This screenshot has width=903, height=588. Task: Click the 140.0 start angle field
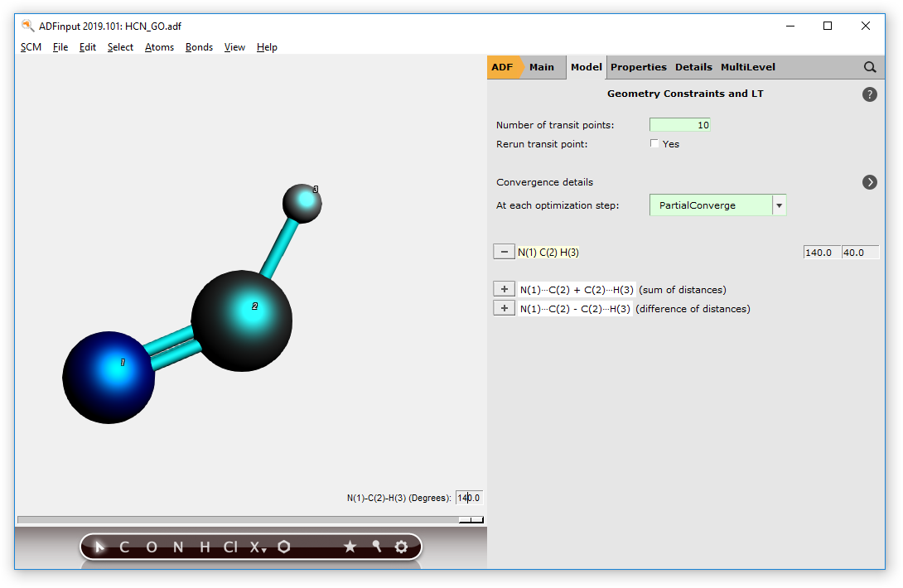point(822,253)
